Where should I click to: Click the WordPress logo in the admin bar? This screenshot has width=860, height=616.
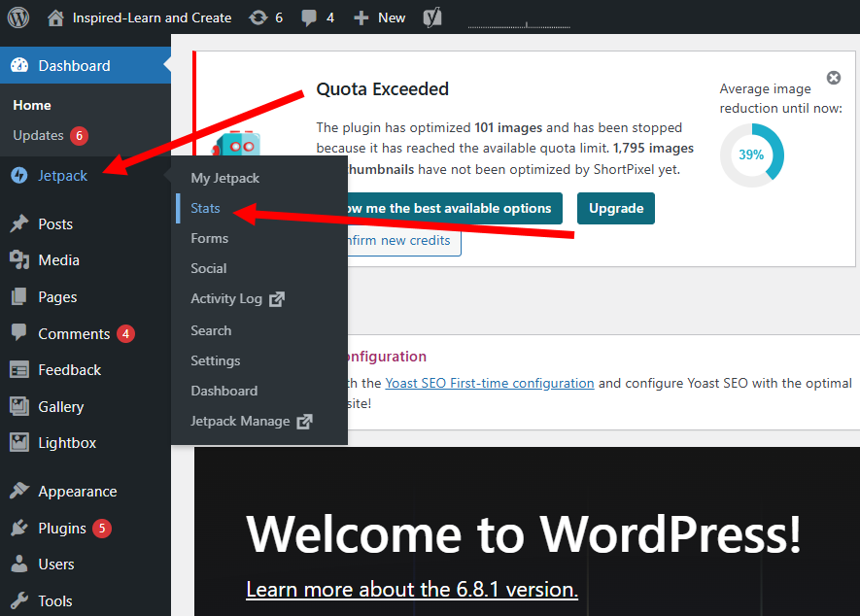pos(18,17)
